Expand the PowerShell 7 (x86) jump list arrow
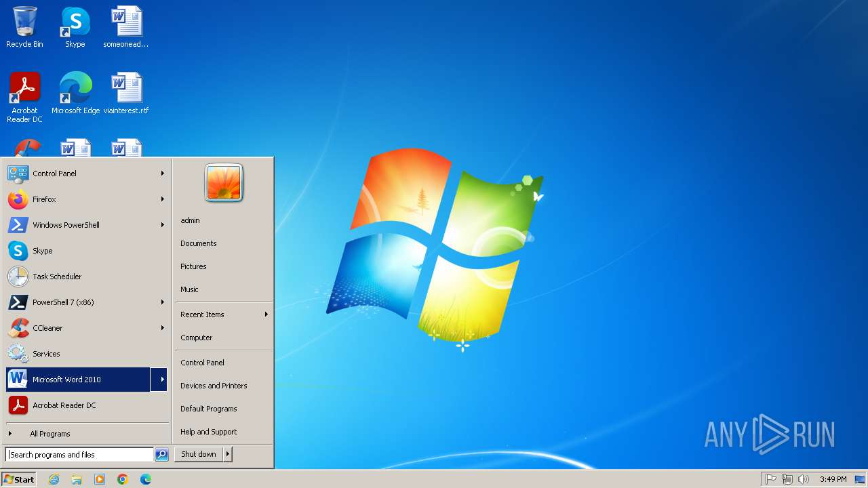868x488 pixels. coord(163,302)
